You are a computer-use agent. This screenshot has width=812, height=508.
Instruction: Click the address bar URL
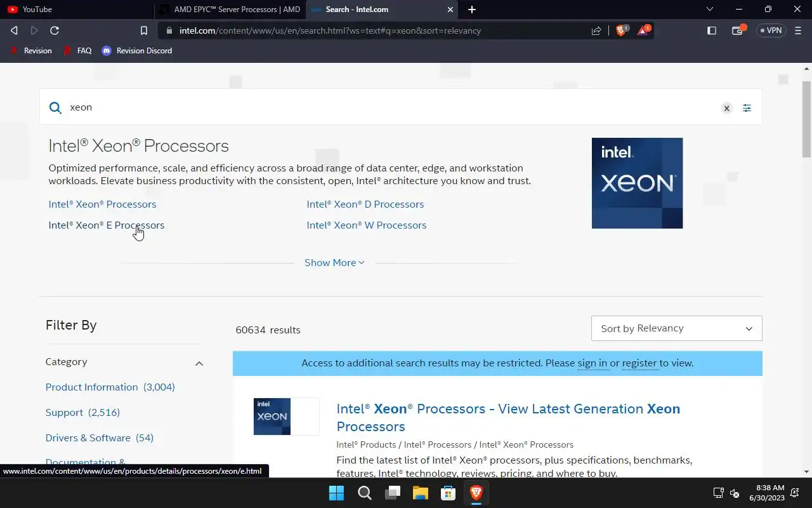coord(330,30)
